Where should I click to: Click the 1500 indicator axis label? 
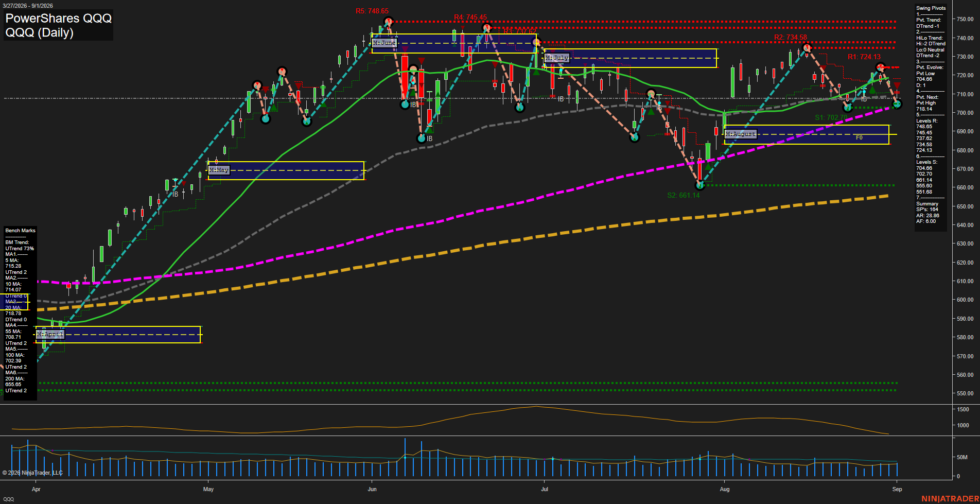(963, 409)
